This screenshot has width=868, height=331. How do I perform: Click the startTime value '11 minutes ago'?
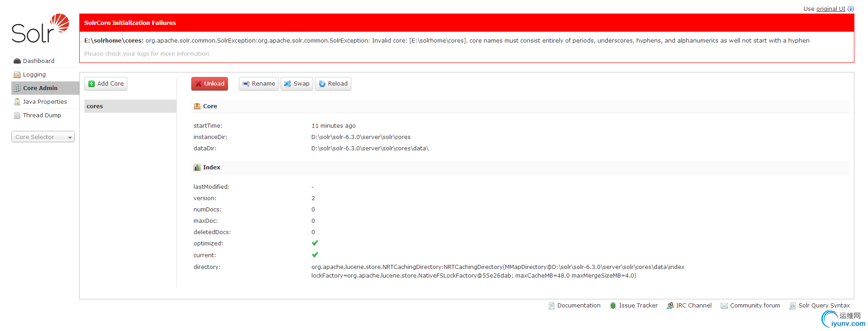click(x=334, y=126)
